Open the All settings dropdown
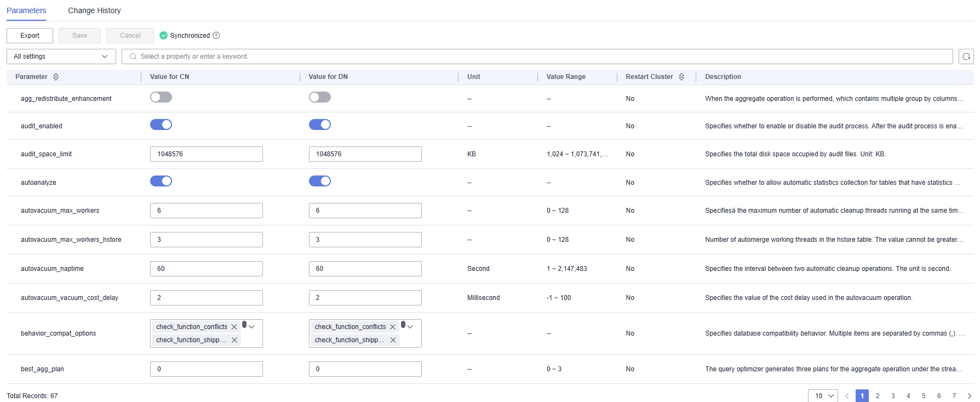The image size is (980, 402). [x=61, y=56]
